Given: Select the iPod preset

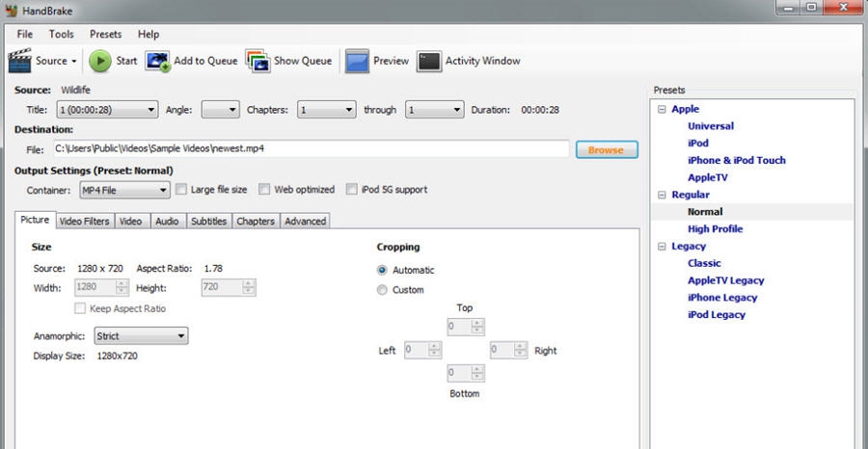Looking at the screenshot, I should (x=698, y=144).
